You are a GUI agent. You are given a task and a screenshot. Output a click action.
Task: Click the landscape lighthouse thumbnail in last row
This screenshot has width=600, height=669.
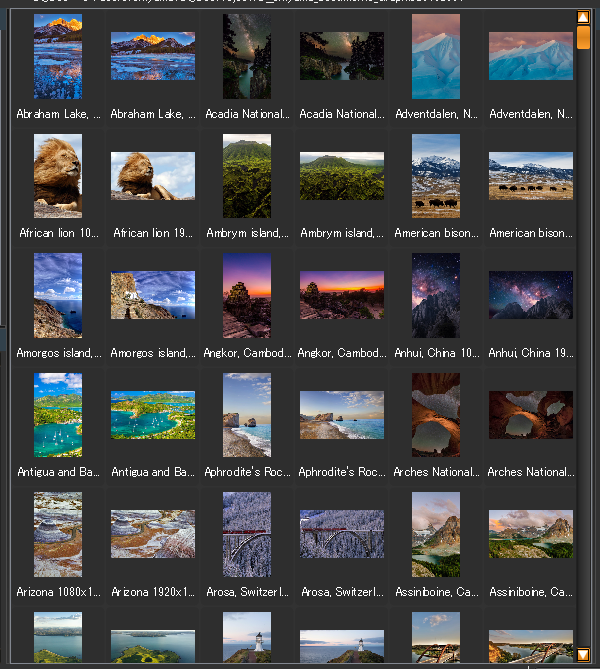(x=342, y=646)
